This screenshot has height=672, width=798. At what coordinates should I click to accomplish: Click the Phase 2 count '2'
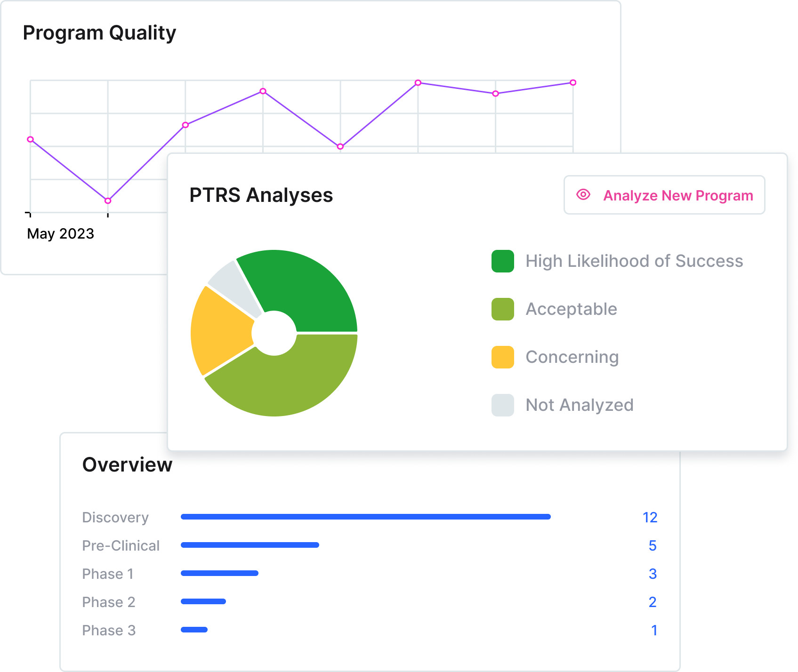653,602
